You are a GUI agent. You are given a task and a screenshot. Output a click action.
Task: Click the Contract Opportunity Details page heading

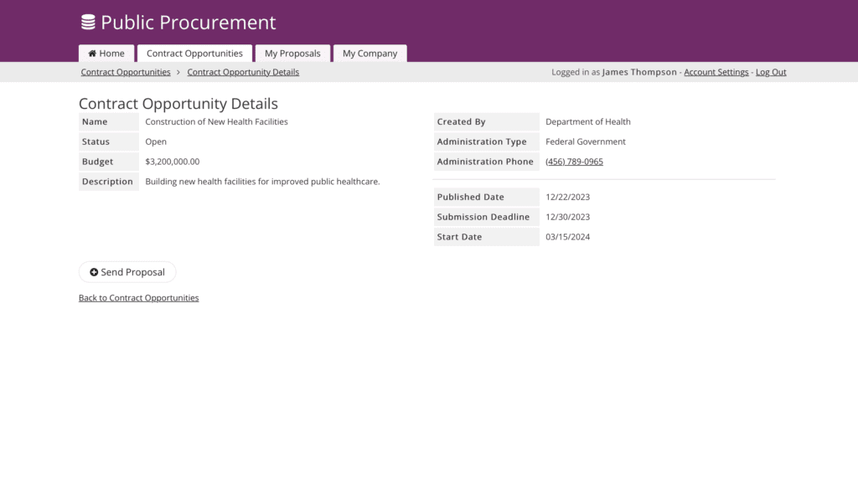point(178,104)
